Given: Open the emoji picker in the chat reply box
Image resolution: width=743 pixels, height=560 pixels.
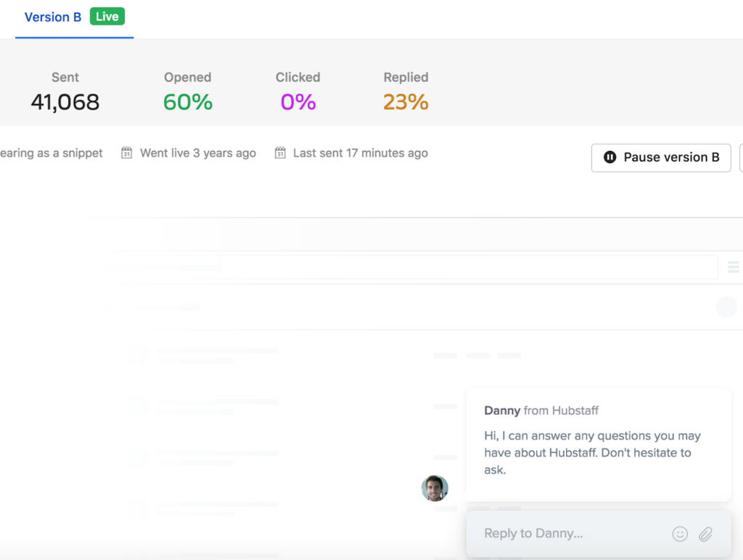Looking at the screenshot, I should 680,534.
